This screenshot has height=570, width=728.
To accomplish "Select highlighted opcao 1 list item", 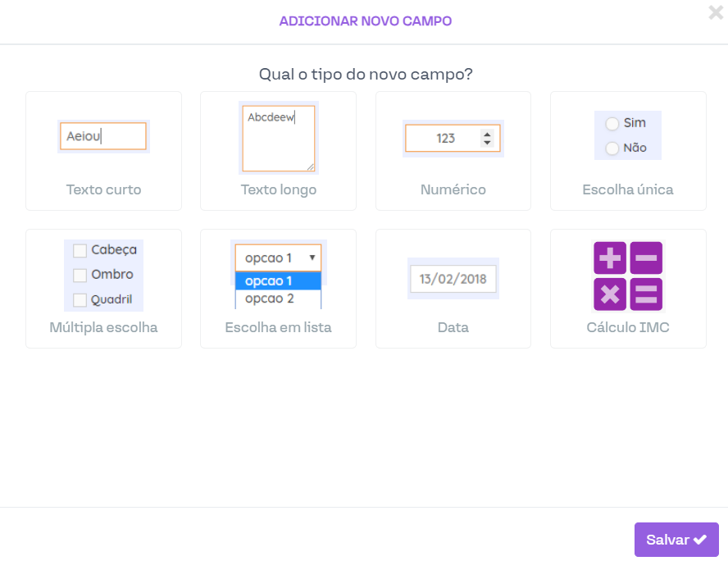I will [x=278, y=281].
